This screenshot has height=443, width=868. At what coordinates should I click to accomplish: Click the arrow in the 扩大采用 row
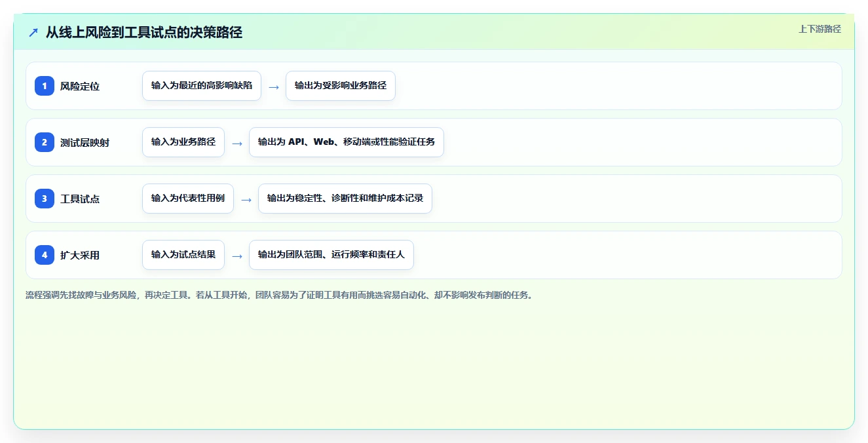tap(237, 256)
